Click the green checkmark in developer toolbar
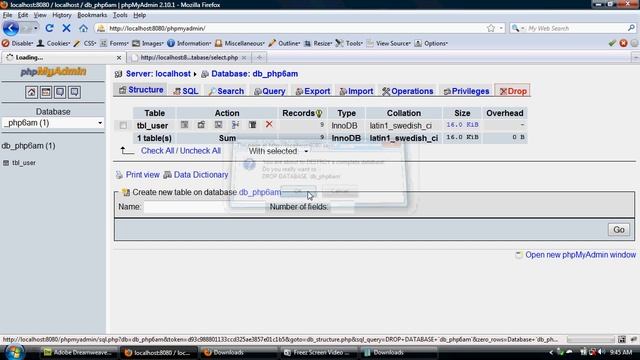This screenshot has width=640, height=360. point(612,43)
